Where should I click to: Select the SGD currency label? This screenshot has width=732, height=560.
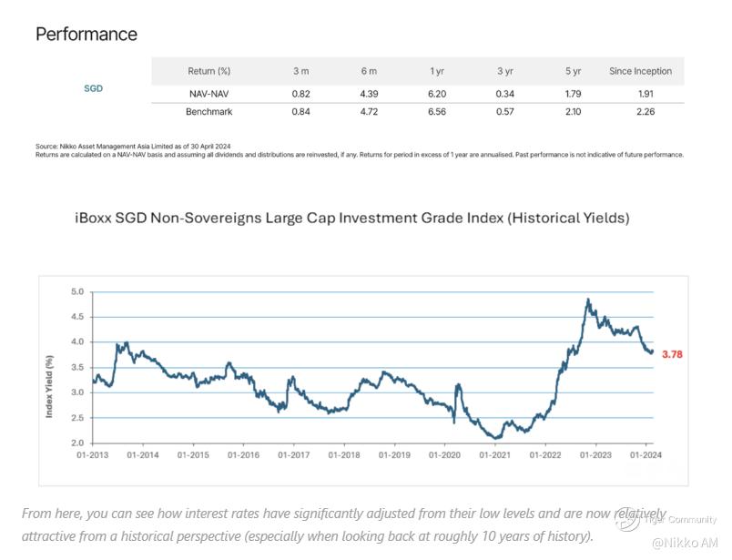point(93,89)
